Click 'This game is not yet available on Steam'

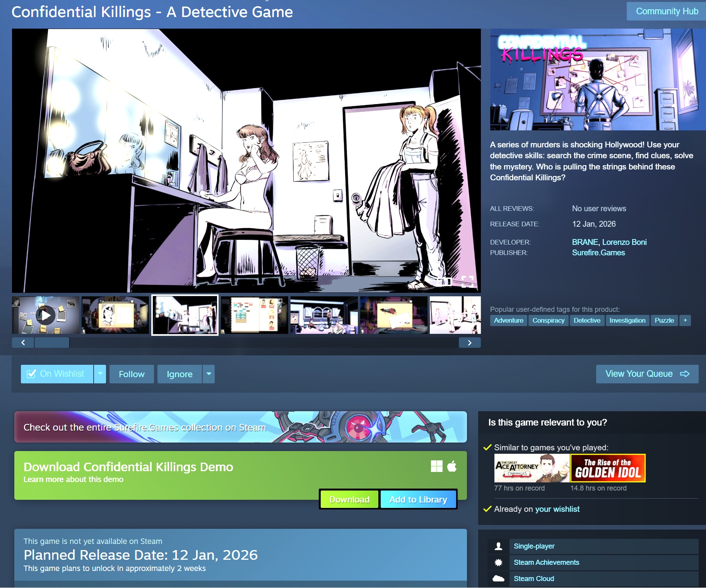[x=93, y=541]
